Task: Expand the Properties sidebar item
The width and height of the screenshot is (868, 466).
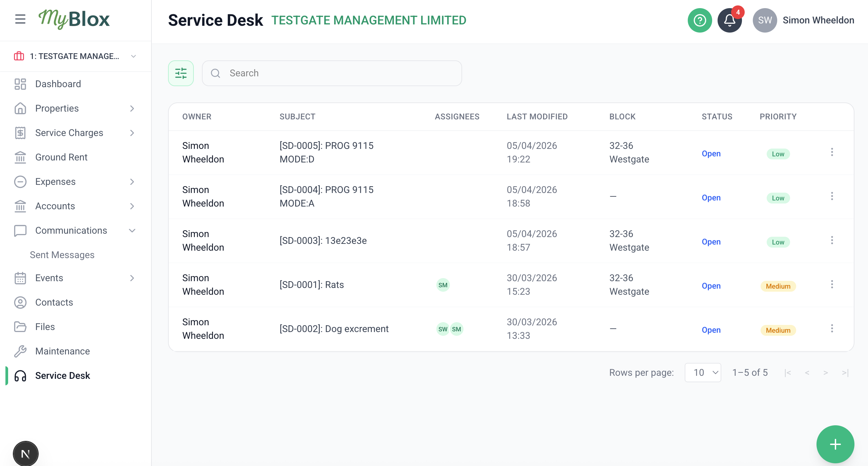Action: tap(132, 108)
